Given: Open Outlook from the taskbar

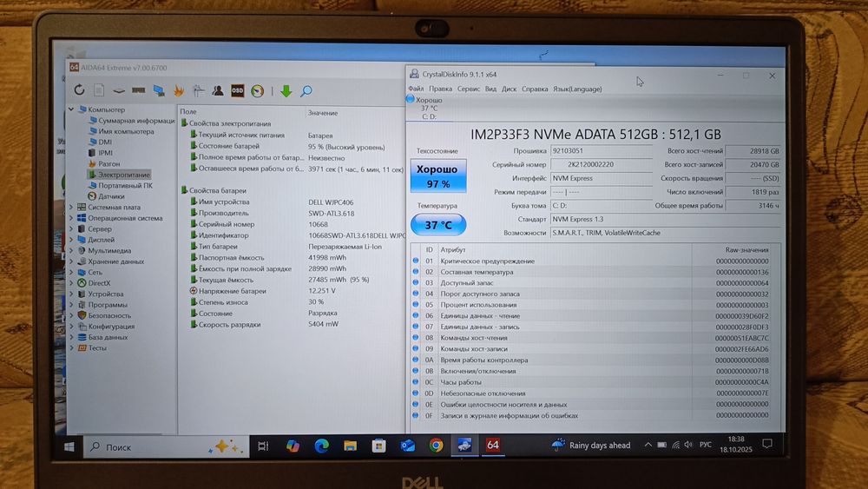Looking at the screenshot, I should pos(407,446).
